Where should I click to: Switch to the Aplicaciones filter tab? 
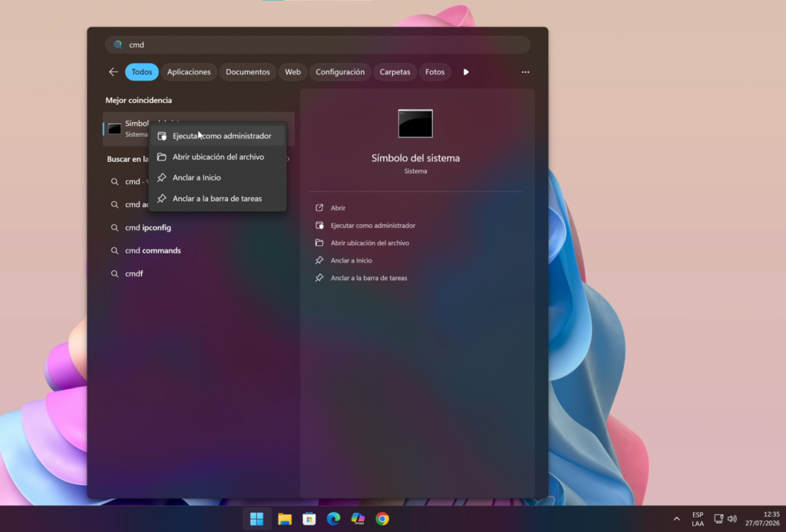189,71
